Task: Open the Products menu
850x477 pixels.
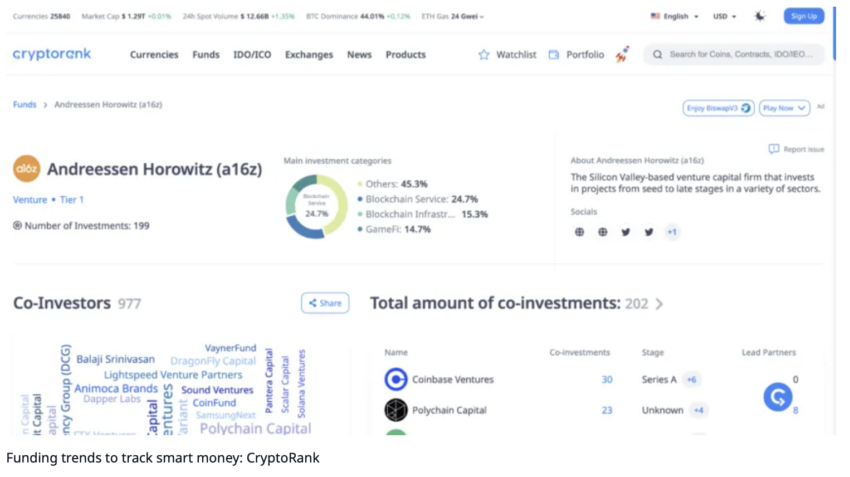Action: (405, 55)
